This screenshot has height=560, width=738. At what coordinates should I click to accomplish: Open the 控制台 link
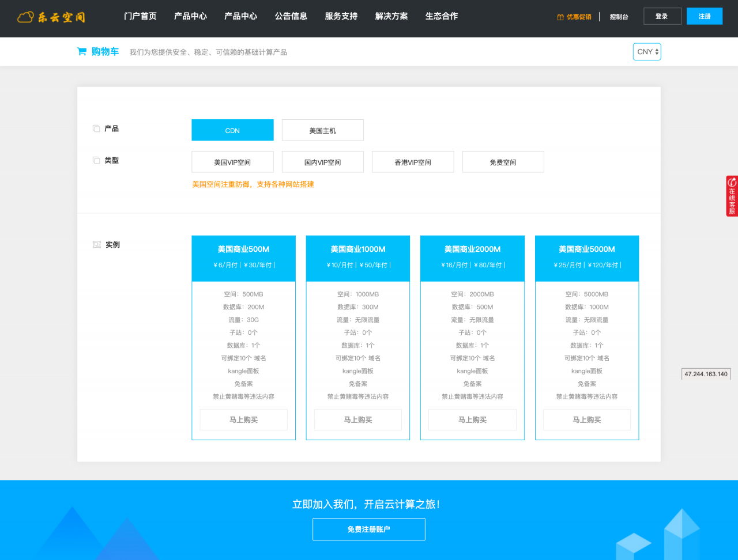(619, 17)
